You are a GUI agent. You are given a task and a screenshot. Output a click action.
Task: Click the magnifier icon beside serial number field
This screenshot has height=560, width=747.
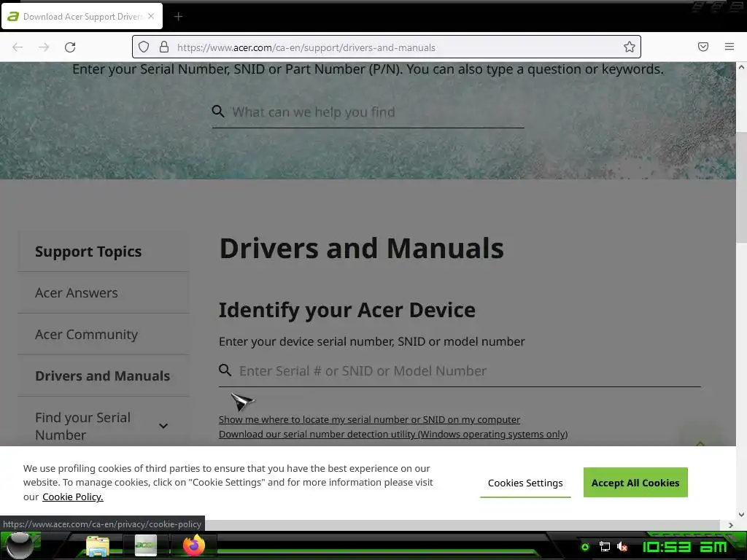(225, 370)
